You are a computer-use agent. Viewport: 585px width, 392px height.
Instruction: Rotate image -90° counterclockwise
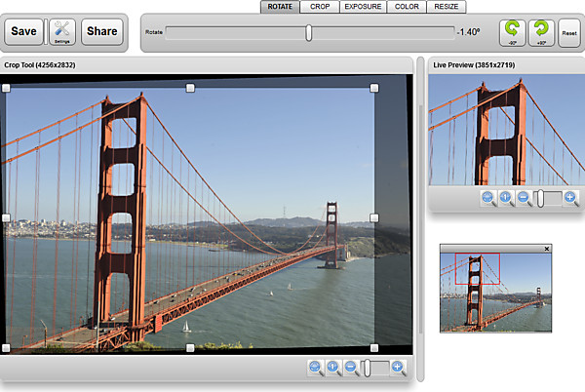[513, 32]
